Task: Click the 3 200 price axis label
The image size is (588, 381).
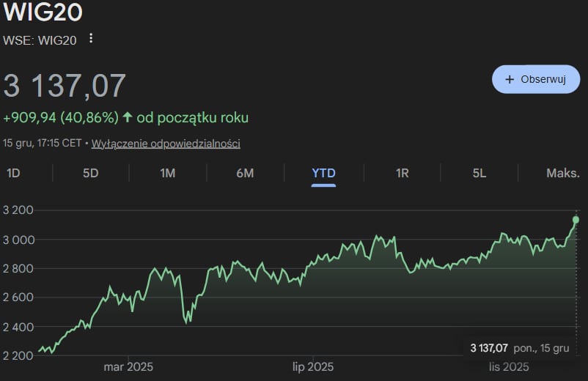Action: coord(18,210)
